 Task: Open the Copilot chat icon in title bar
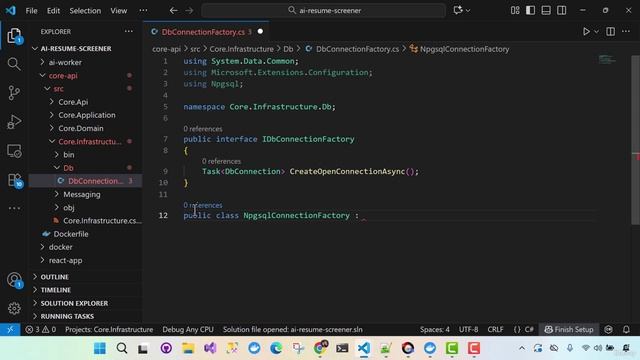click(458, 11)
